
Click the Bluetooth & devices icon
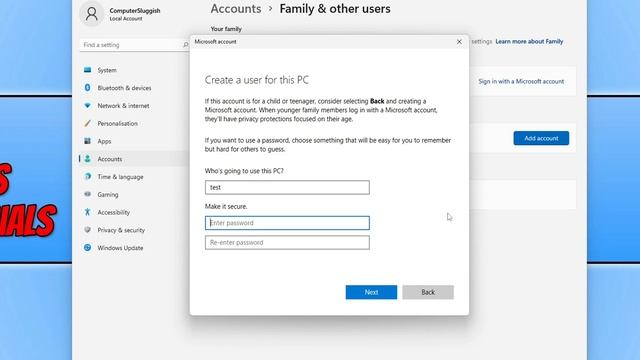coord(87,88)
